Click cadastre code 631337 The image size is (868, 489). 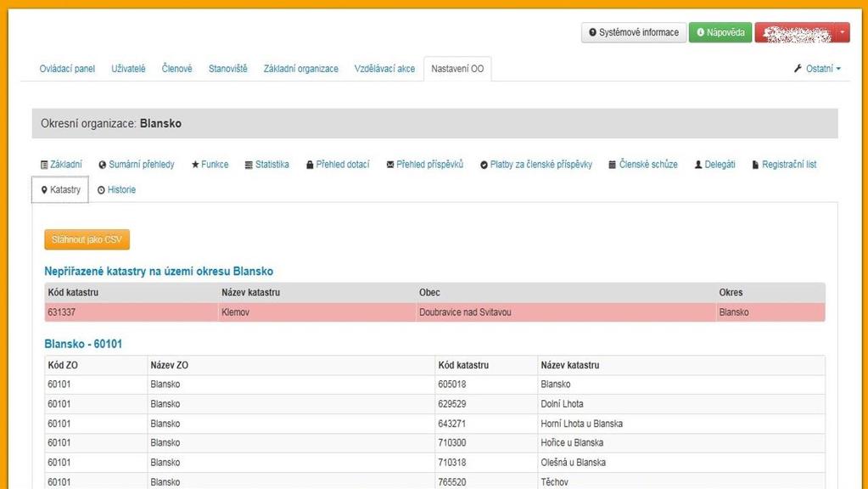61,312
